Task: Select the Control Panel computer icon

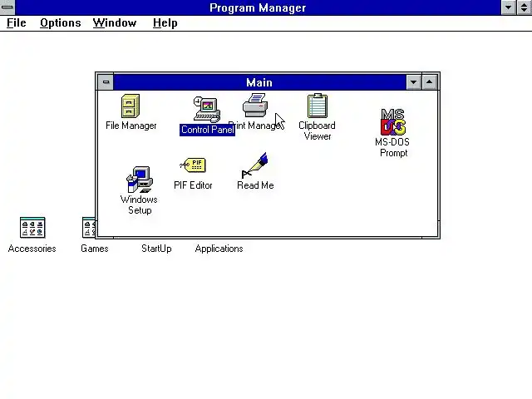Action: [207, 109]
